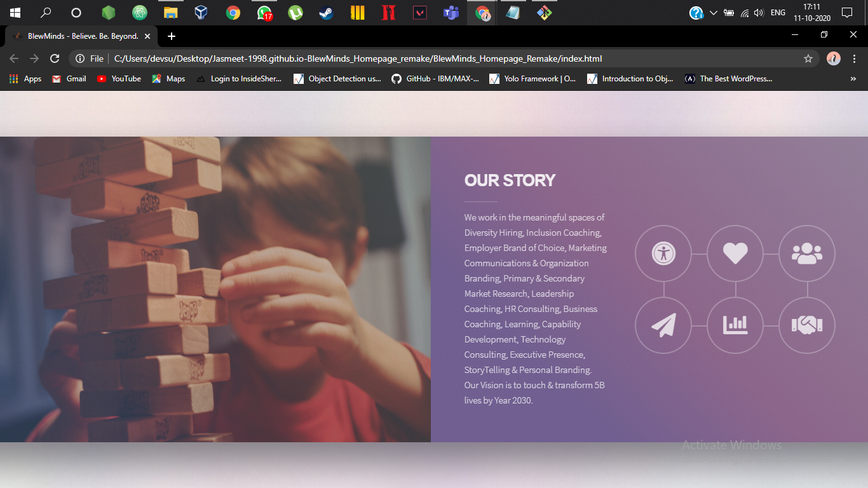Screen dimensions: 868x488
Task: Open the Yolo Framework bookmark
Action: click(532, 79)
